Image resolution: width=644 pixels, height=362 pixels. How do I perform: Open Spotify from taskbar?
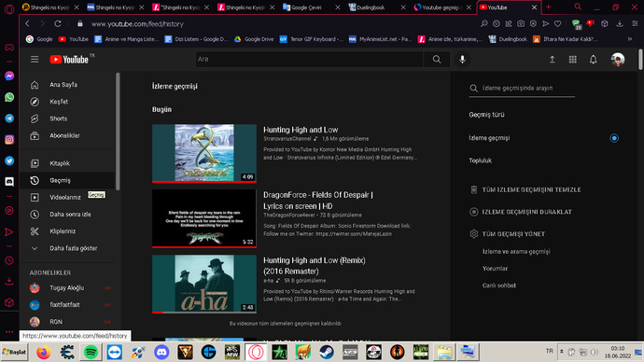coord(91,352)
